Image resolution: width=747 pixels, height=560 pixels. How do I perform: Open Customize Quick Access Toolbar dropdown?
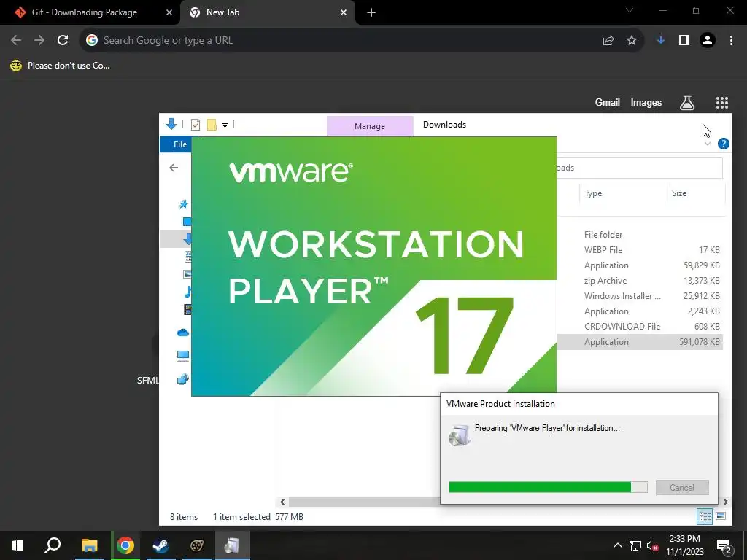click(x=225, y=125)
